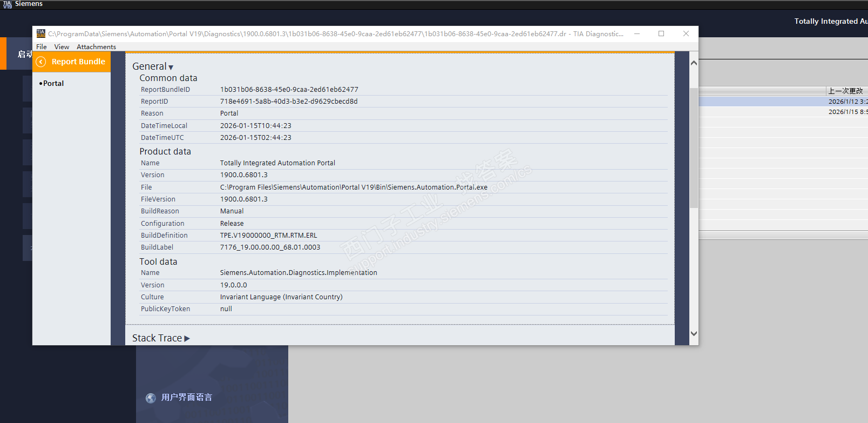868x423 pixels.
Task: Click the BuildDefinition field label
Action: (164, 236)
